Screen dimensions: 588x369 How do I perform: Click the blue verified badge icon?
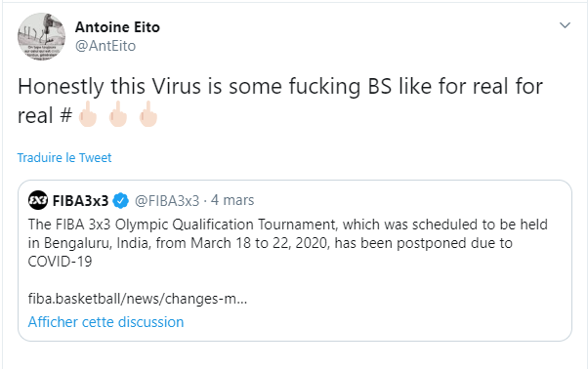click(x=120, y=201)
